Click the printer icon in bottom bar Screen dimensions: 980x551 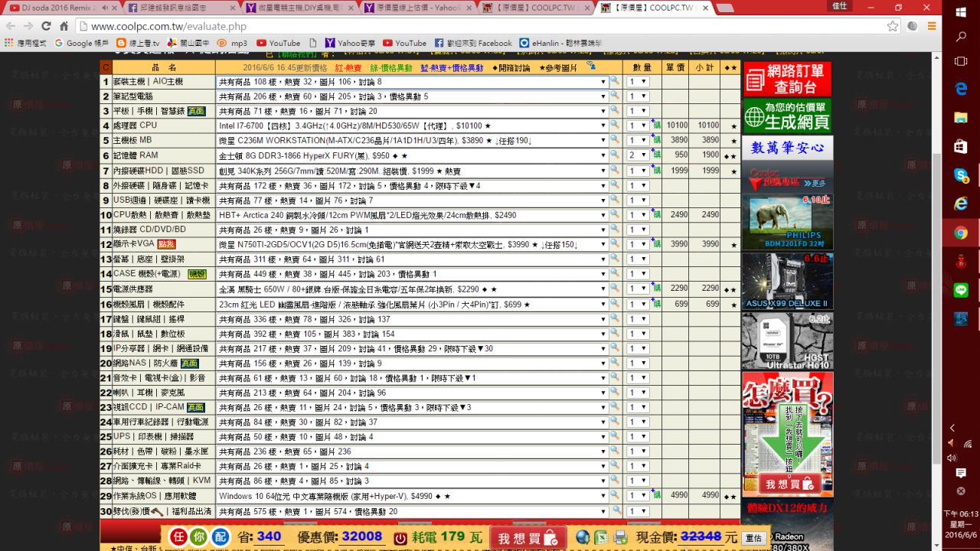point(620,537)
